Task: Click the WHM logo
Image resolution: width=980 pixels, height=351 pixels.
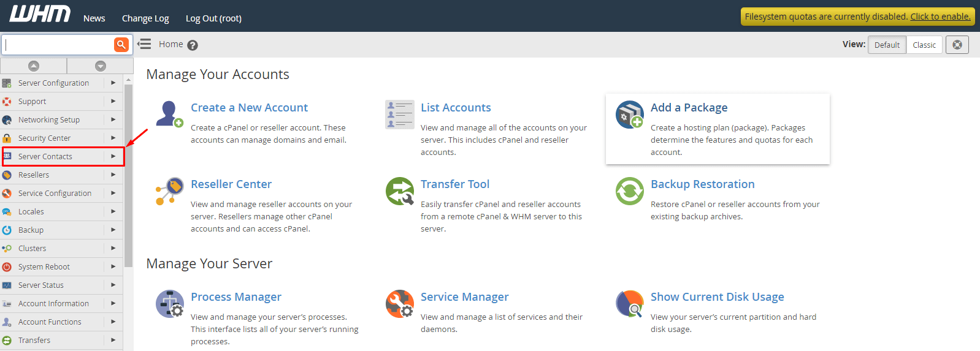Action: click(x=40, y=14)
